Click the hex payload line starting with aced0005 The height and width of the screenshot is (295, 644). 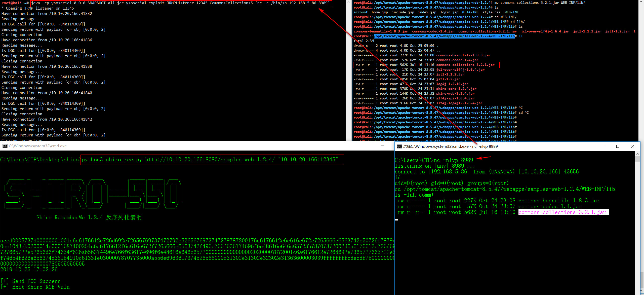(x=197, y=241)
